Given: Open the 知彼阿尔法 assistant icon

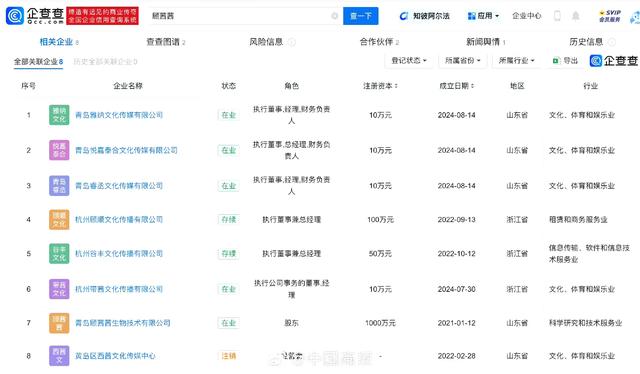Looking at the screenshot, I should click(x=404, y=16).
